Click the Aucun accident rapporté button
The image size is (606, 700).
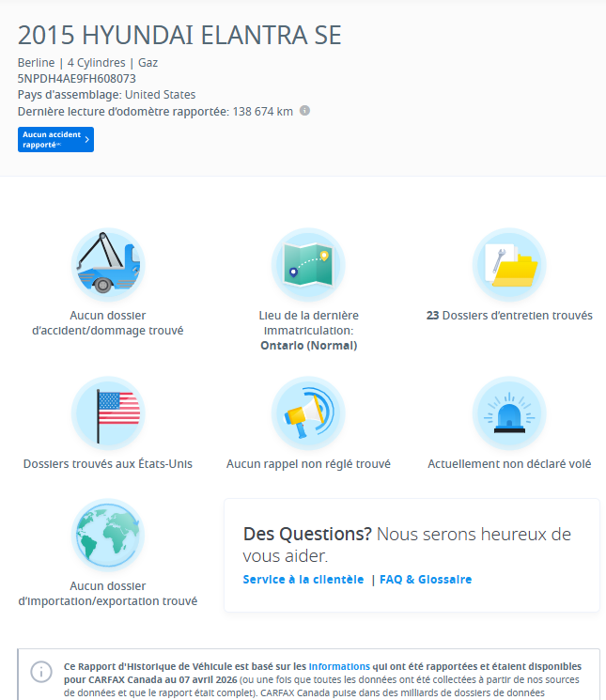55,139
